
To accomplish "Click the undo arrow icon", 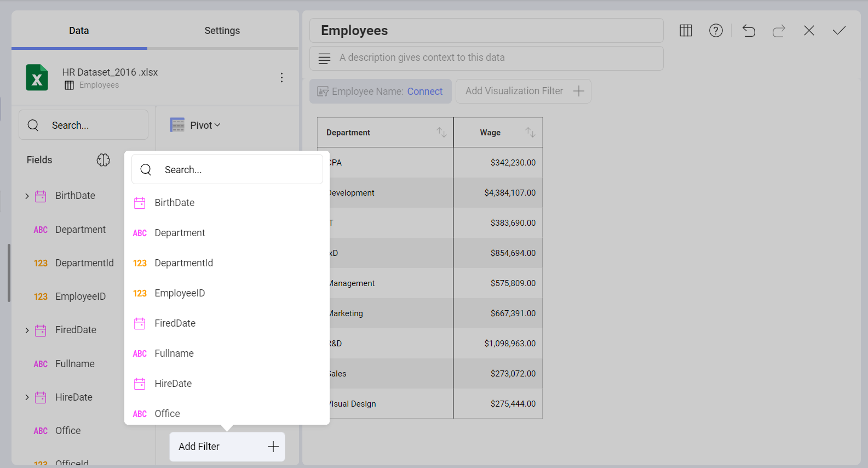I will (749, 31).
